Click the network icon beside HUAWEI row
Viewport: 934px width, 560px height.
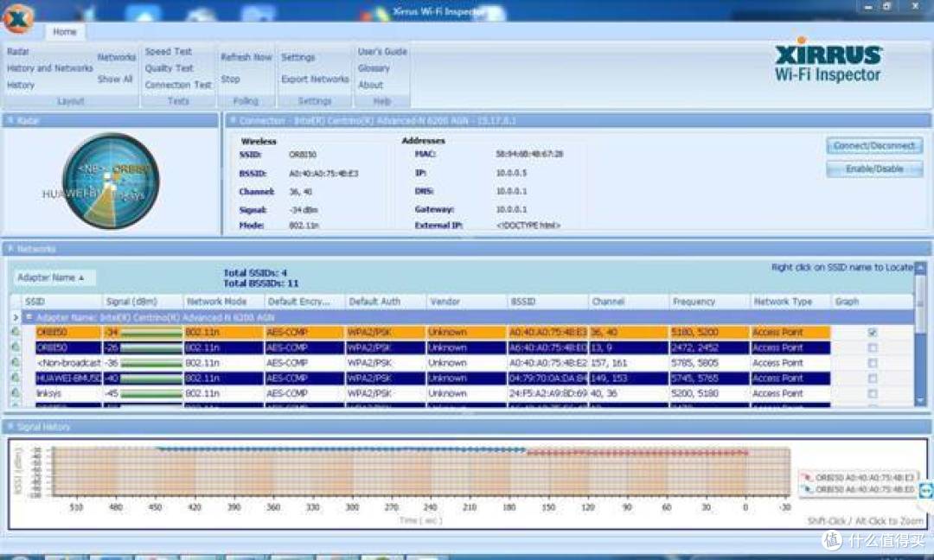point(15,378)
